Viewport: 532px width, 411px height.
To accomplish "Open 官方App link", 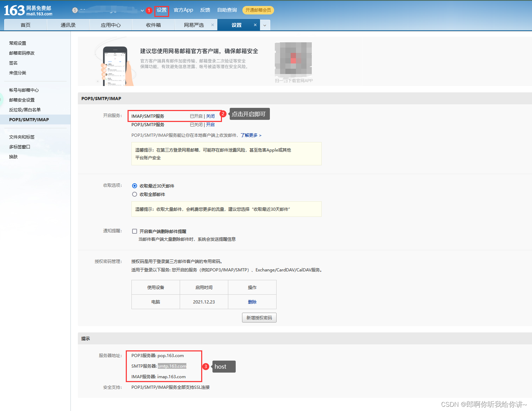I will 183,10.
